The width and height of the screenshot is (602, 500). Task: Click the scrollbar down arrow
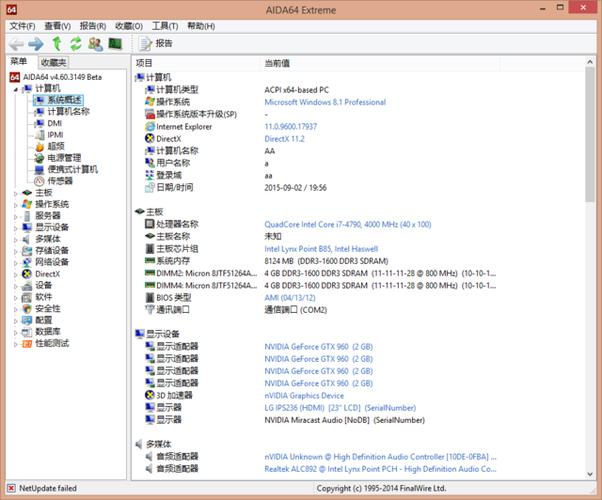coord(590,474)
